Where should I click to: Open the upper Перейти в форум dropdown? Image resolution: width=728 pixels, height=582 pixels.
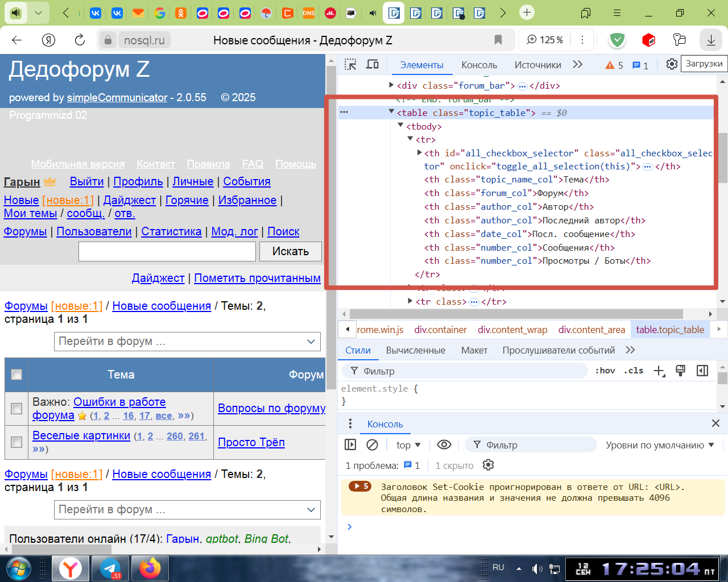[187, 342]
